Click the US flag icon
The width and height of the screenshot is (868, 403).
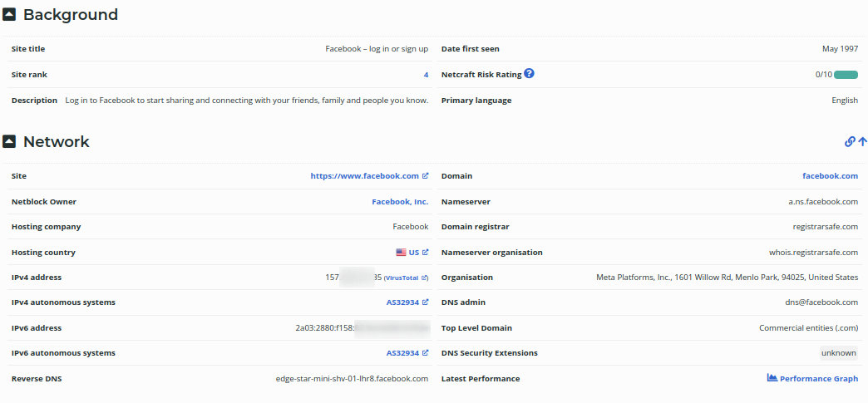click(401, 253)
